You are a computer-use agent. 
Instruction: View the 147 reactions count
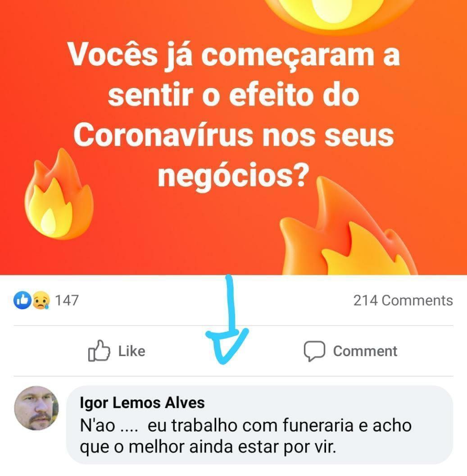pyautogui.click(x=67, y=301)
